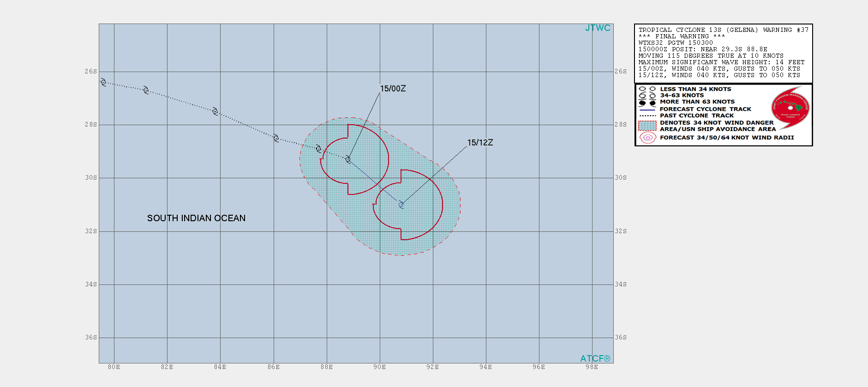Click the MAXIMUM SIGNIFICANT WAVE HEIGHT line
The width and height of the screenshot is (868, 387).
[722, 62]
